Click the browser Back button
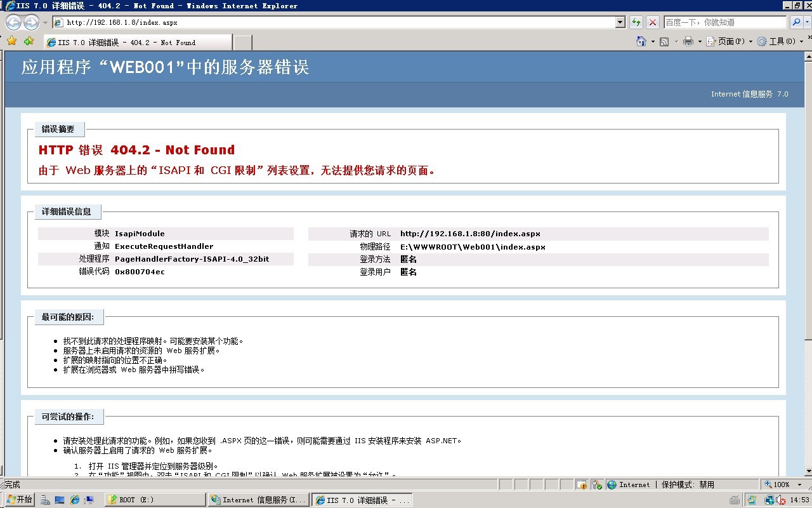This screenshot has width=812, height=508. click(13, 22)
